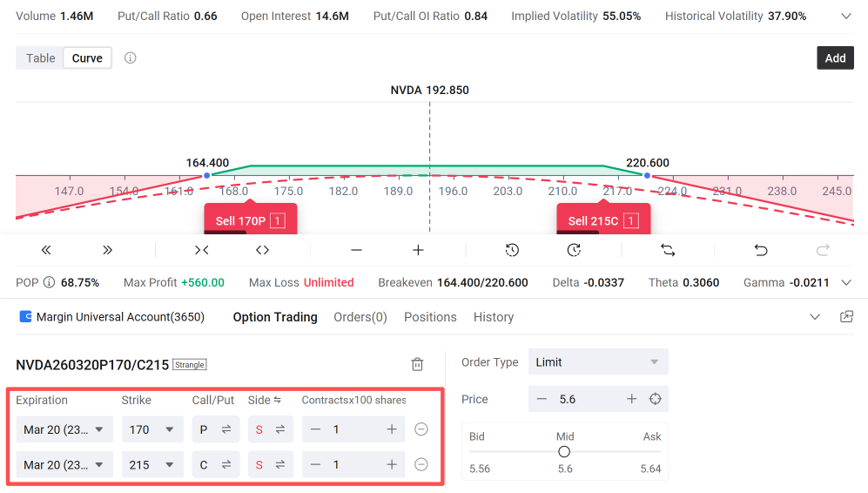The width and height of the screenshot is (868, 493).
Task: Shift the curve with the double-left arrows
Action: pyautogui.click(x=46, y=250)
